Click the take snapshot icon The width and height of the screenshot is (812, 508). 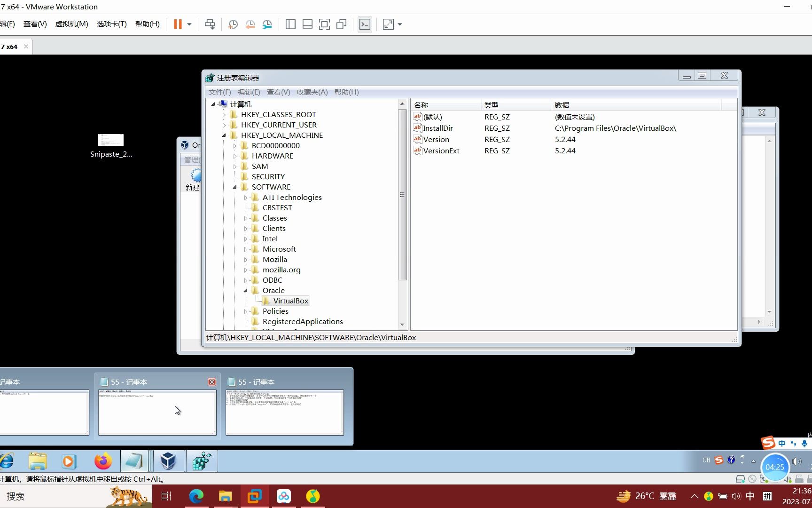pos(233,24)
